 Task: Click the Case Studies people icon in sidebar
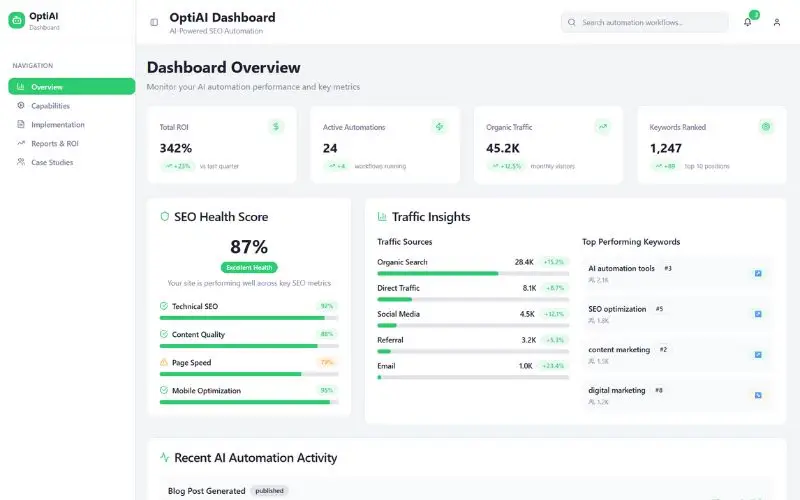[x=20, y=162]
